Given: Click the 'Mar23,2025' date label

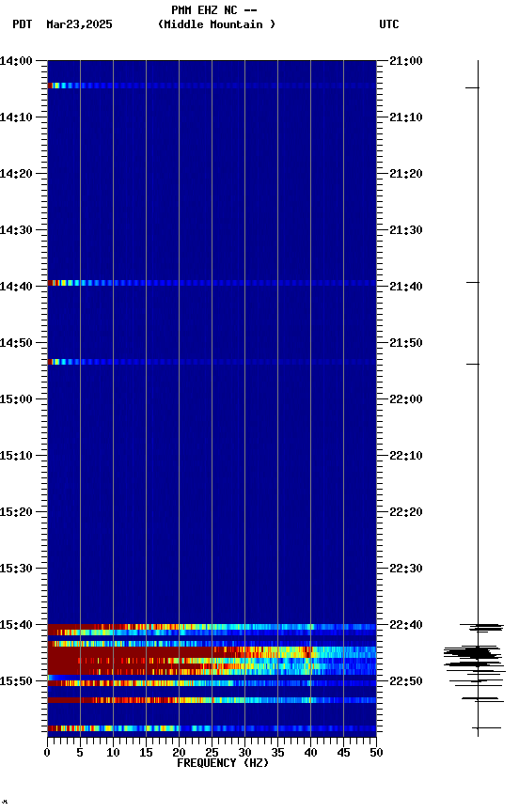Looking at the screenshot, I should tap(79, 24).
